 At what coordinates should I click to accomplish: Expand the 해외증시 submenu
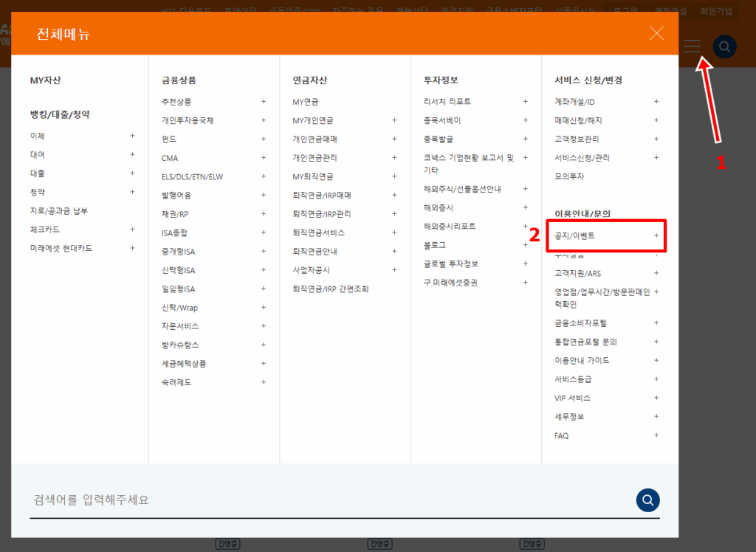525,208
